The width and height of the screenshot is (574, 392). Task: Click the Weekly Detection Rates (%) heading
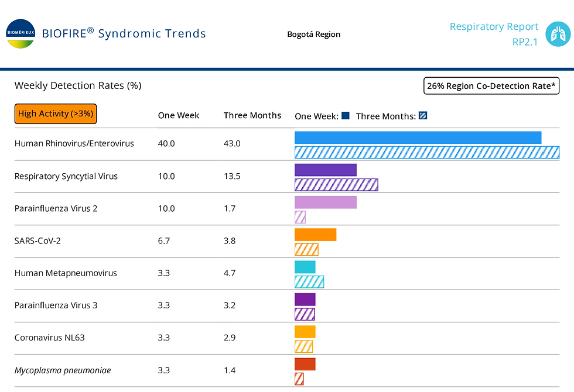tap(78, 85)
